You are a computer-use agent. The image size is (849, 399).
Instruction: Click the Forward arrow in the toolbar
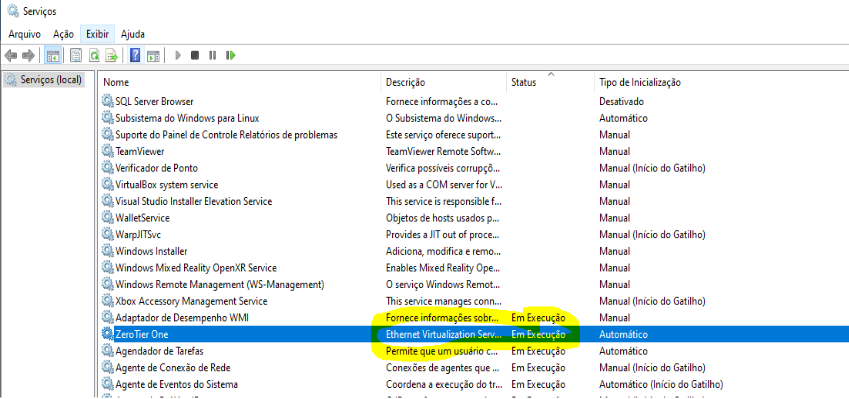pos(29,55)
